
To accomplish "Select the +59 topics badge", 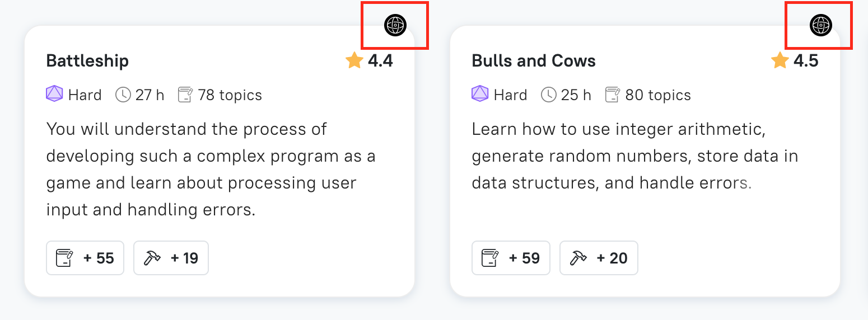I will pos(511,258).
